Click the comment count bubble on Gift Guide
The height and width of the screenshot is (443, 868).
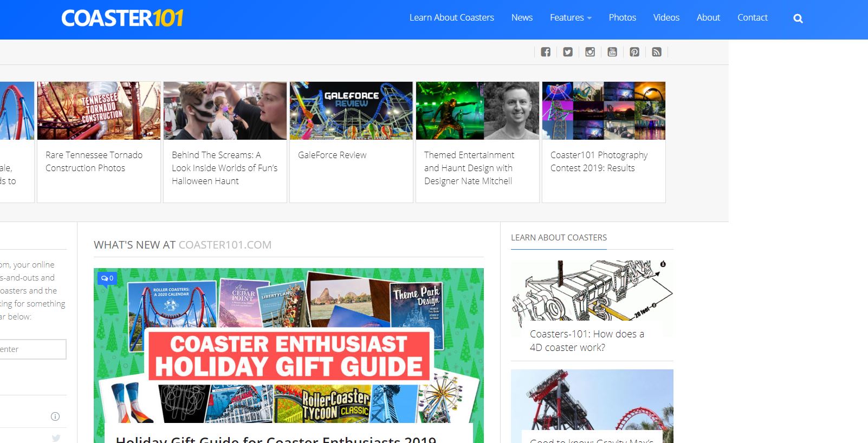tap(107, 278)
